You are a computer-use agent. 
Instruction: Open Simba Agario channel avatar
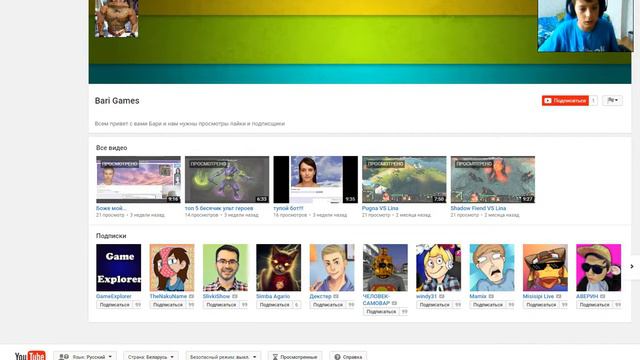pyautogui.click(x=278, y=268)
